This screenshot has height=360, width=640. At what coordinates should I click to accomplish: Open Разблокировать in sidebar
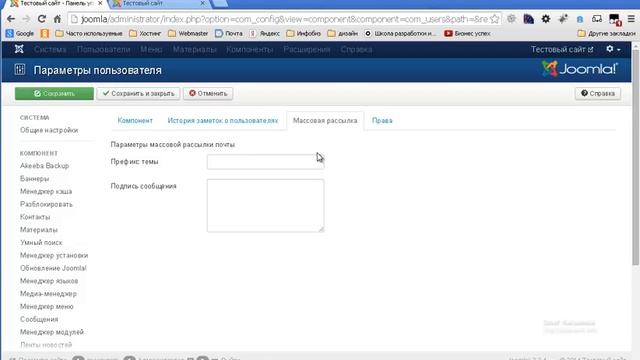[46, 204]
